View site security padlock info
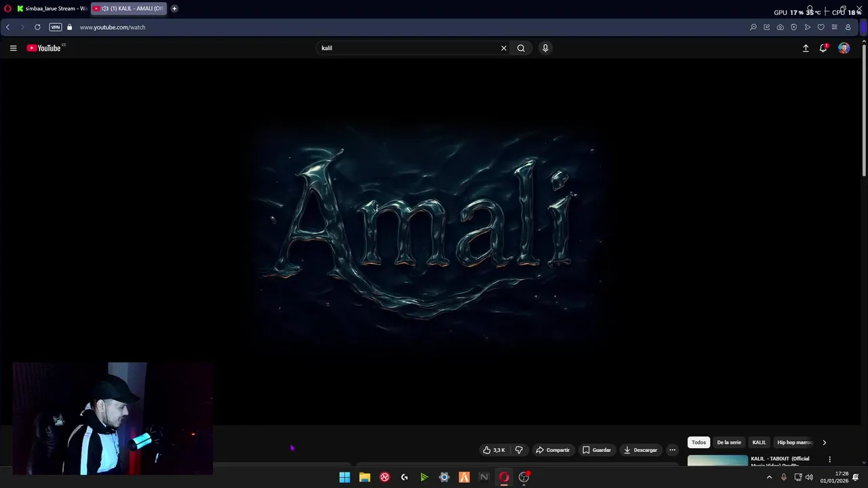Image resolution: width=868 pixels, height=488 pixels. coord(69,27)
